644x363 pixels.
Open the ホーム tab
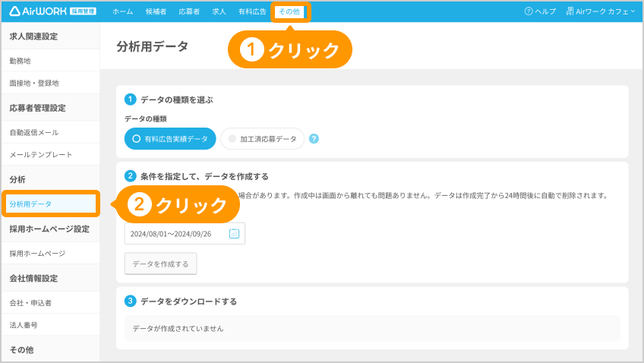tap(123, 11)
